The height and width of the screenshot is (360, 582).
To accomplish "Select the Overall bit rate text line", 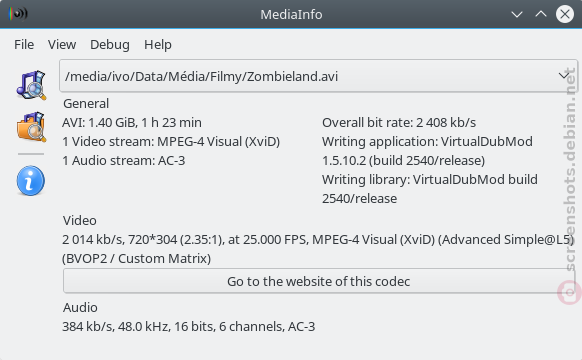I will pos(399,122).
